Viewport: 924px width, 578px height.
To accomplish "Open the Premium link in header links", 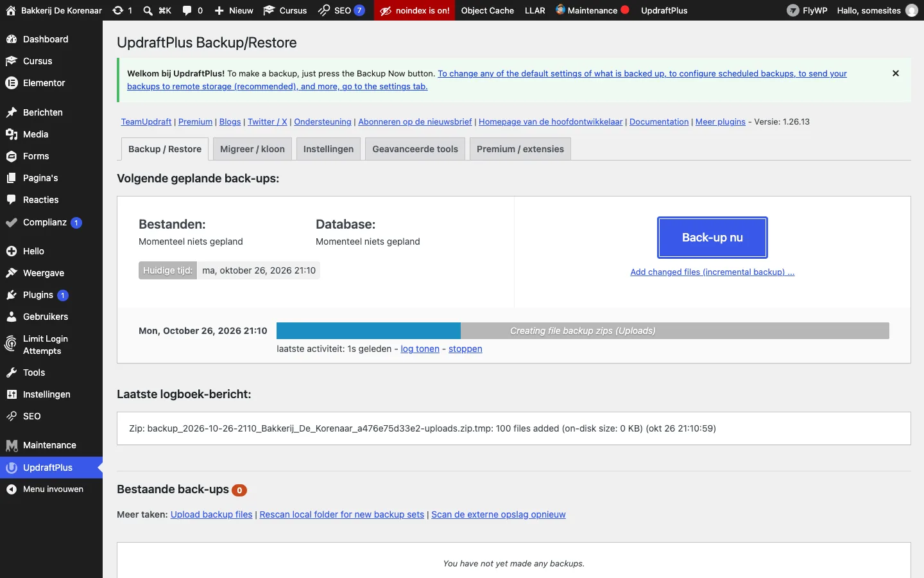I will [x=195, y=121].
